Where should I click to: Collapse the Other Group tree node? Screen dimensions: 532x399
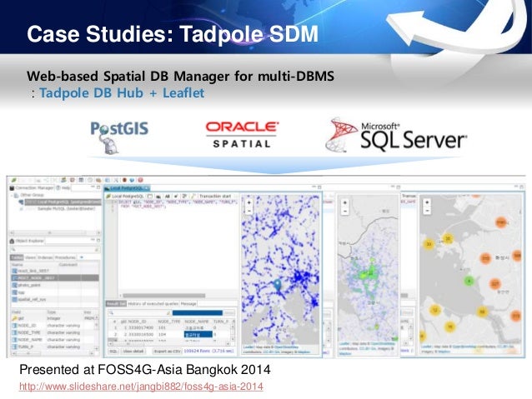tap(12, 195)
